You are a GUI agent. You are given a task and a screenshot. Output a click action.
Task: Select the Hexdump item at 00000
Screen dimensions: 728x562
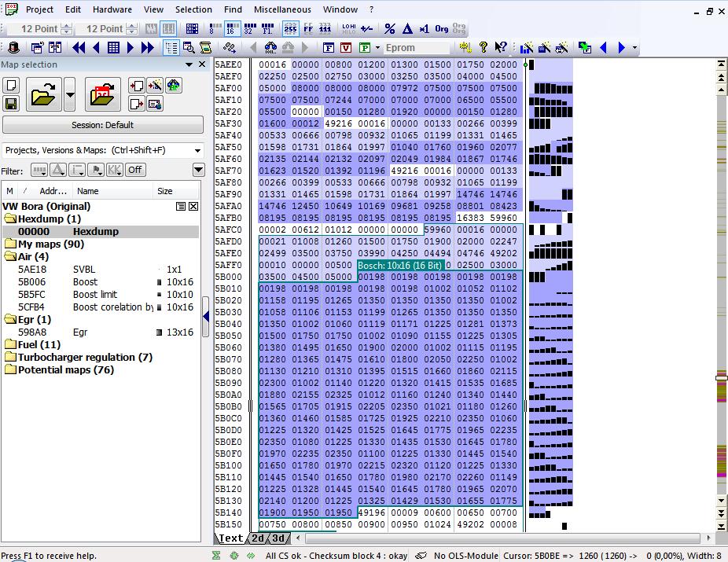[x=101, y=231]
